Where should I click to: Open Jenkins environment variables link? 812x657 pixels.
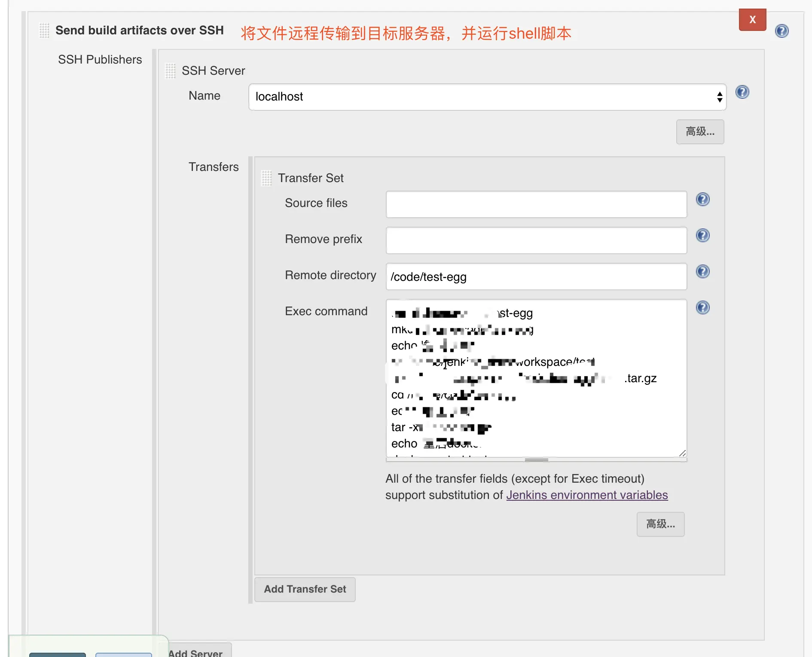click(x=587, y=495)
